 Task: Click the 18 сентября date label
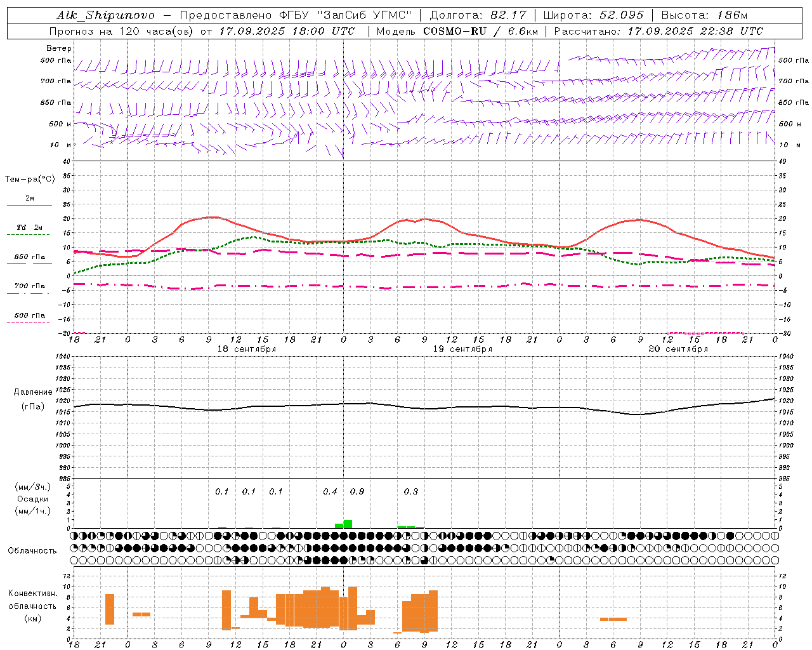tap(246, 349)
